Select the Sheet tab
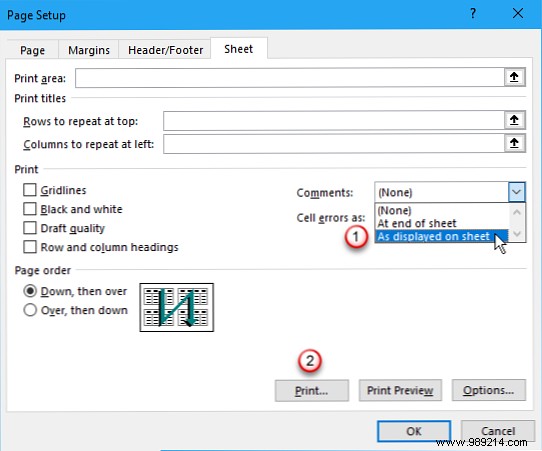Viewport: 542px width, 451px height. (239, 49)
